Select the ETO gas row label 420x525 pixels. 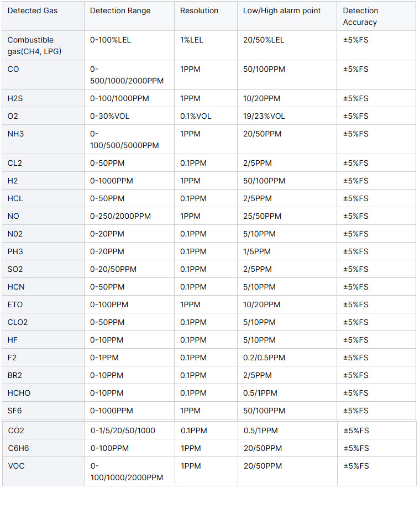[43, 305]
